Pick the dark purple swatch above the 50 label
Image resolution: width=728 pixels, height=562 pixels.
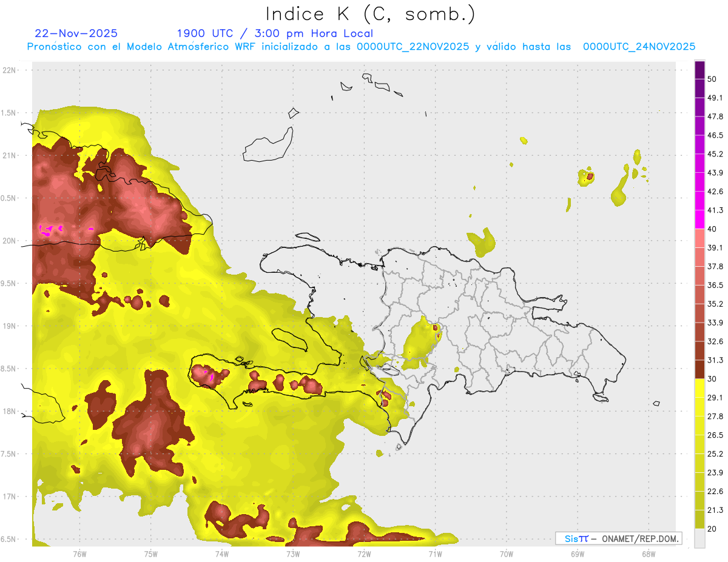coord(700,69)
